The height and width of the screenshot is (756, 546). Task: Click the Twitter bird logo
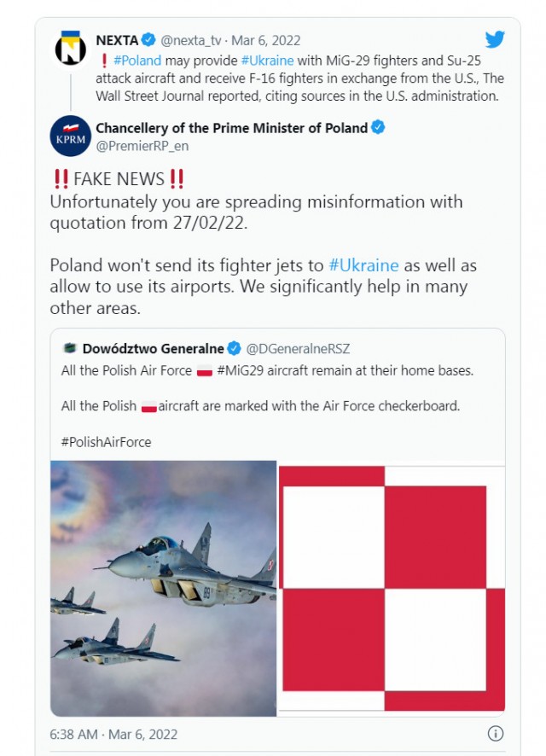pyautogui.click(x=495, y=39)
